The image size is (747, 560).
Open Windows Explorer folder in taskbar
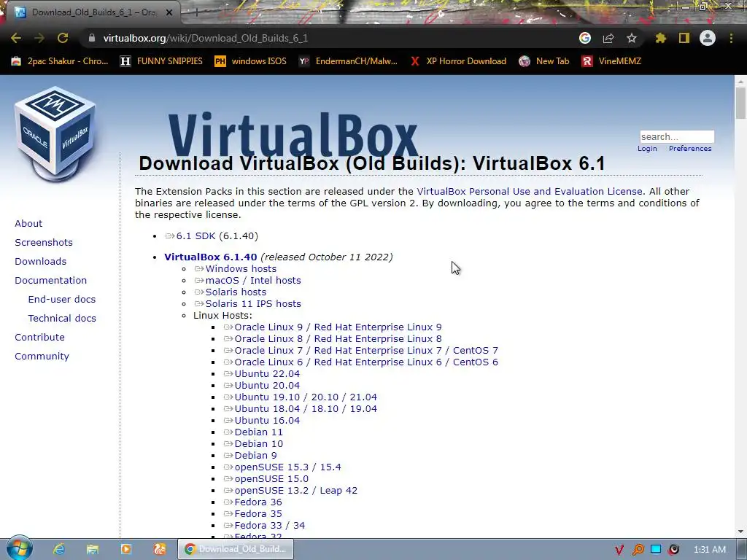coord(93,549)
